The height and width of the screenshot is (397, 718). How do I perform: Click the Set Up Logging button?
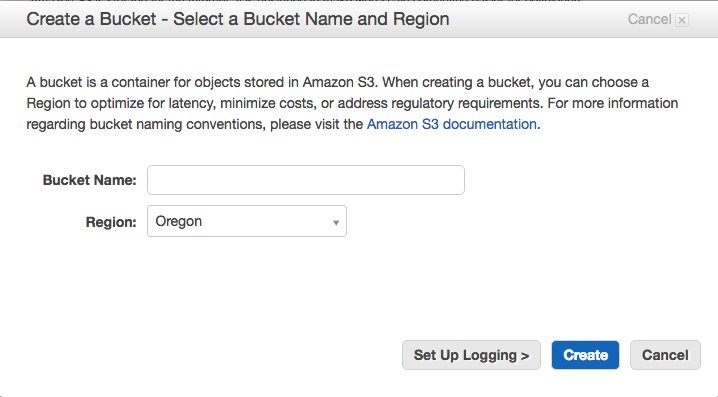click(x=471, y=355)
